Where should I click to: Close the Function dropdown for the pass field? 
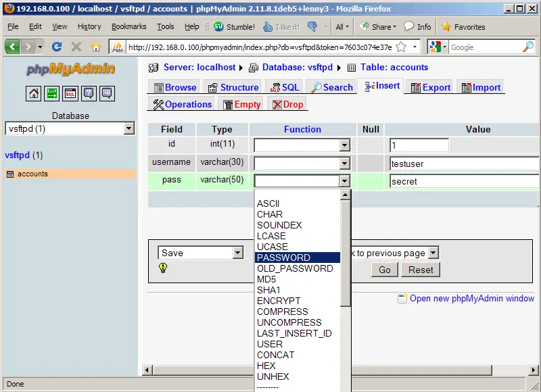302,181
